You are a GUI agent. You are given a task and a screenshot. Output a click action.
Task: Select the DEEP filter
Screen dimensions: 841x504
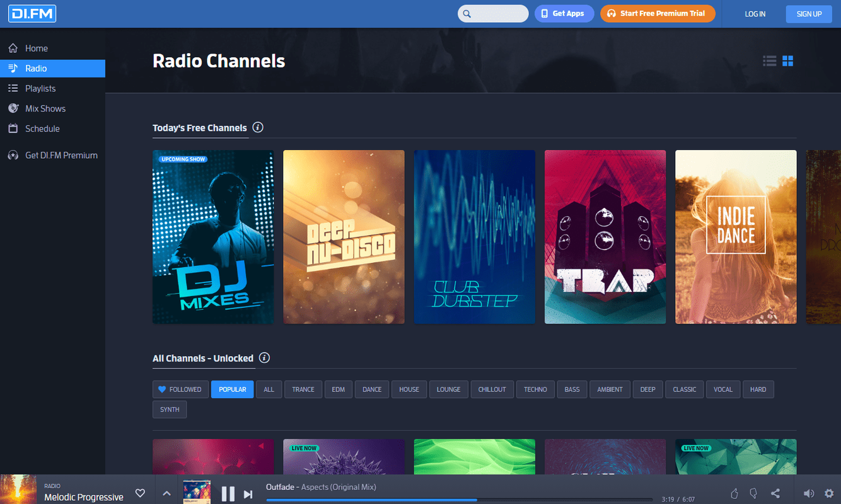pyautogui.click(x=648, y=389)
